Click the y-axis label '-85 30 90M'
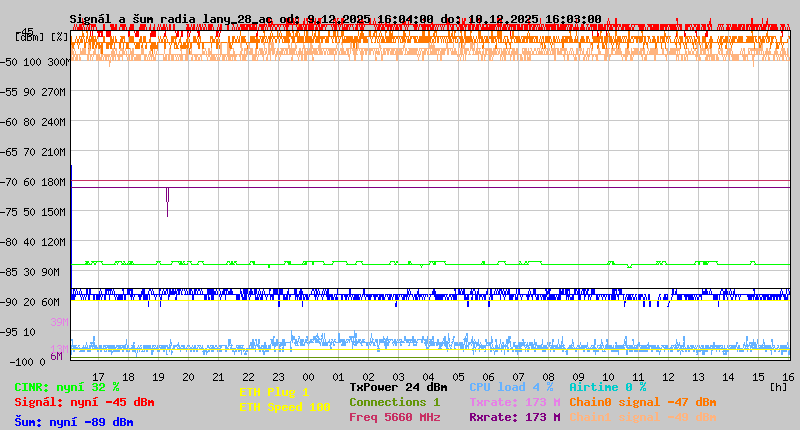The width and height of the screenshot is (800, 430). click(30, 272)
